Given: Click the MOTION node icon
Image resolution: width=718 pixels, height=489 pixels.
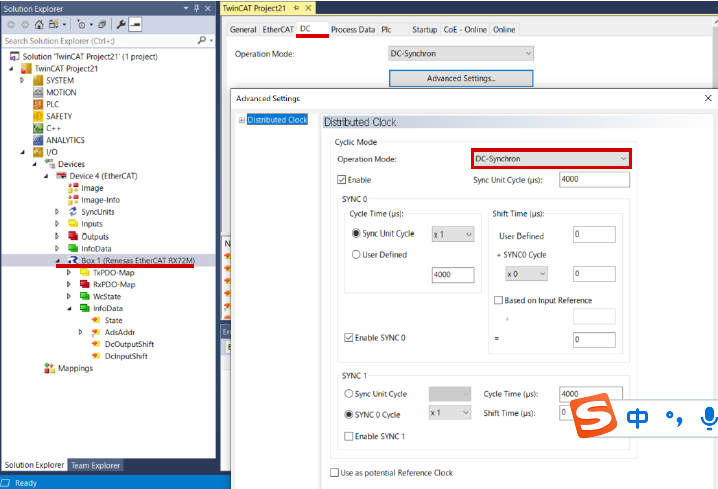Looking at the screenshot, I should point(38,92).
